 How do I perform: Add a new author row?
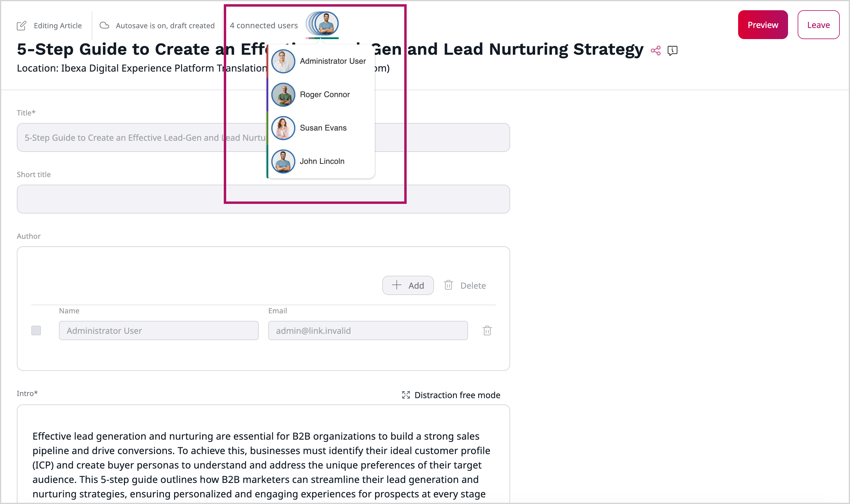coord(408,285)
